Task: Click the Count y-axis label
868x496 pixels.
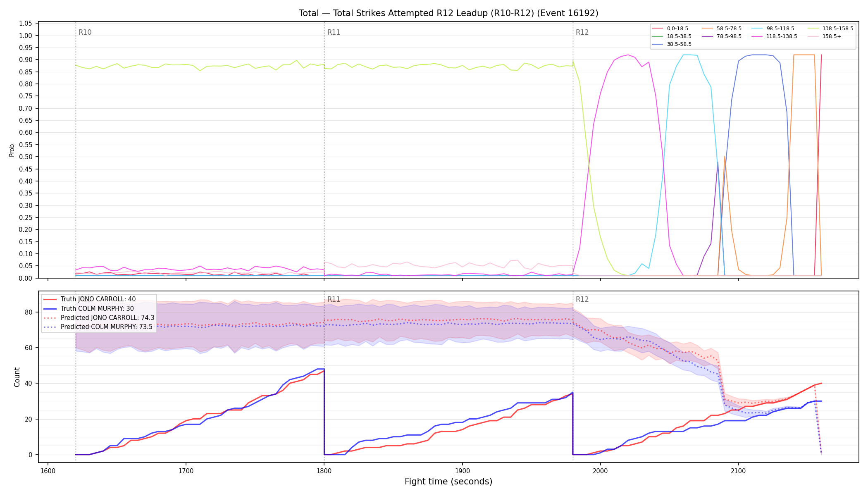Action: point(17,377)
